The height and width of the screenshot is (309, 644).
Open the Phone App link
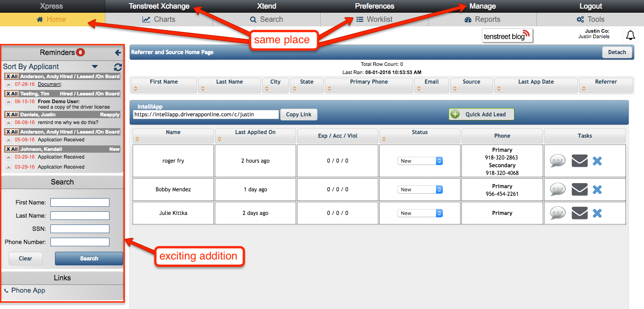tap(28, 290)
